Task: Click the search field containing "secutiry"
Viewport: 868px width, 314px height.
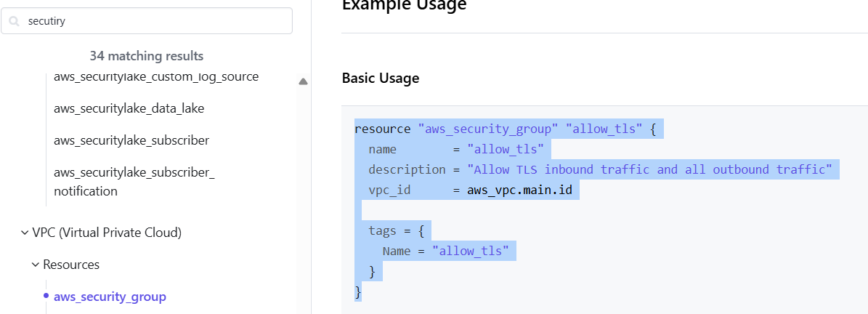Action: (147, 21)
